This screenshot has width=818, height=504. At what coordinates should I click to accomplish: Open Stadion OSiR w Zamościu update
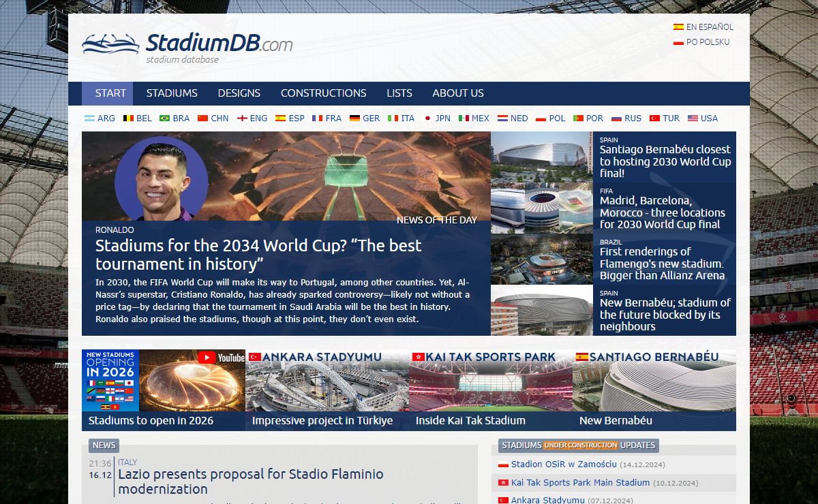[564, 464]
